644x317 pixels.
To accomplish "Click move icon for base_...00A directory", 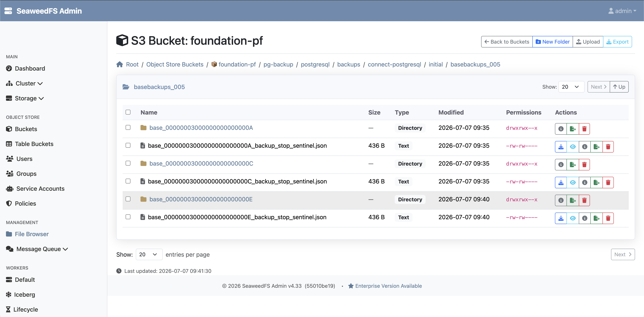I will pos(572,129).
